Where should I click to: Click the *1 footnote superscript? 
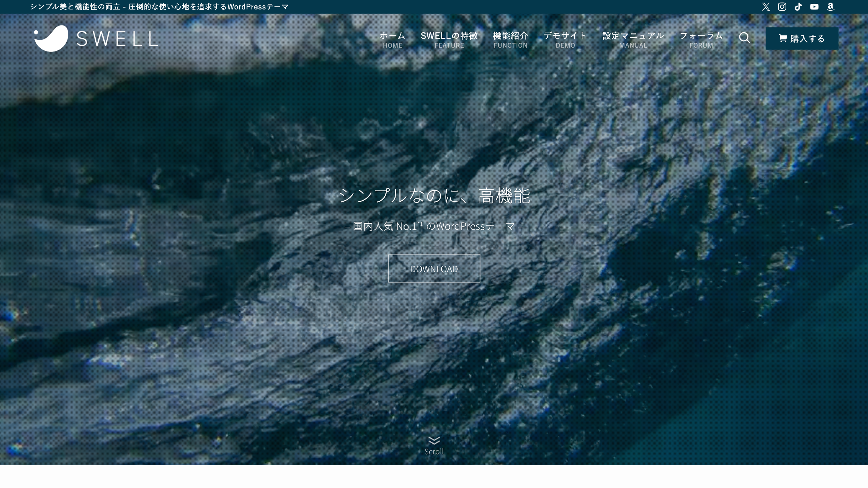tap(420, 224)
